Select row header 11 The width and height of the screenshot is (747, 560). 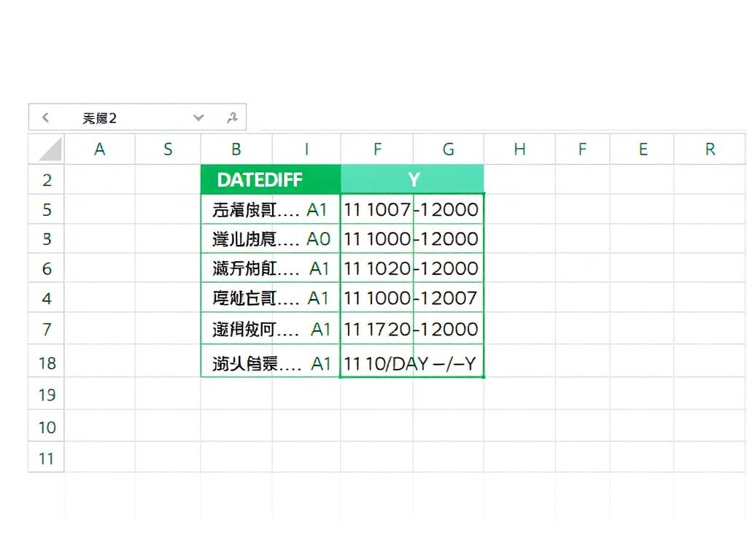click(x=46, y=458)
